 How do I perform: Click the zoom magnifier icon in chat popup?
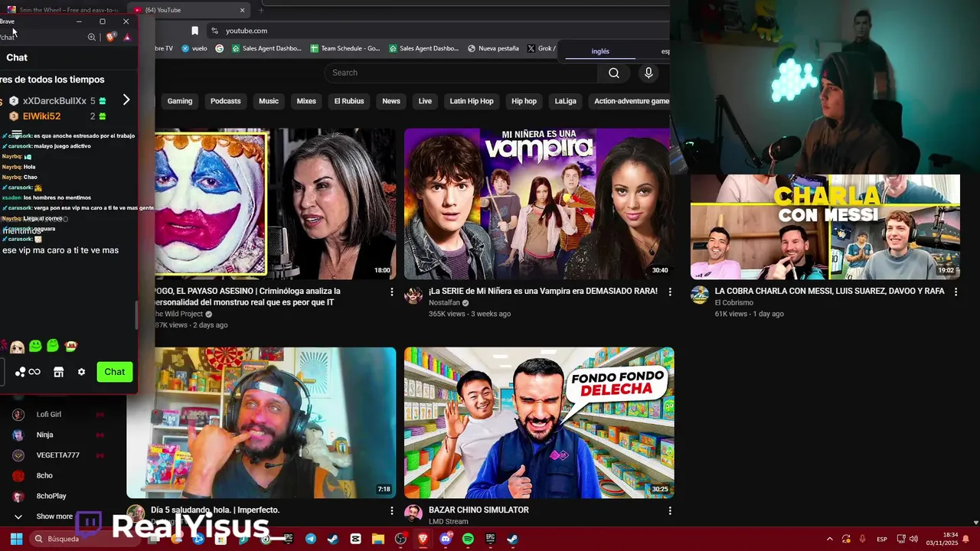pyautogui.click(x=92, y=37)
